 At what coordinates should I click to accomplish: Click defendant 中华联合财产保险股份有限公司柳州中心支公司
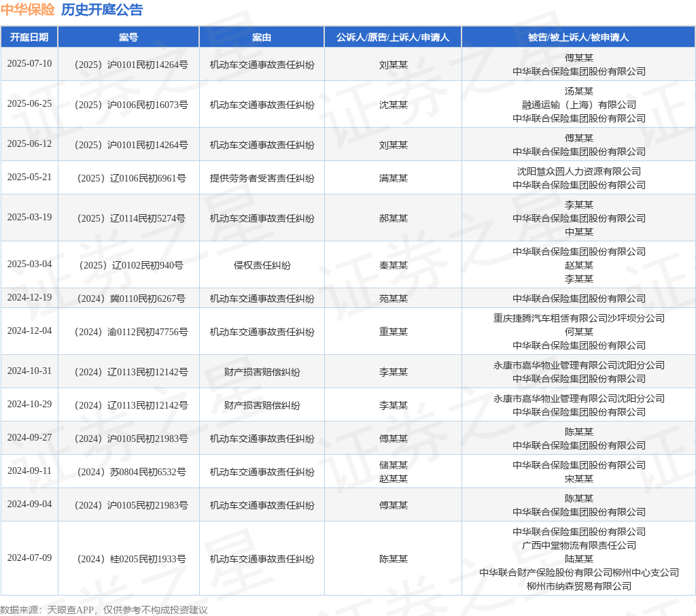[x=579, y=572]
